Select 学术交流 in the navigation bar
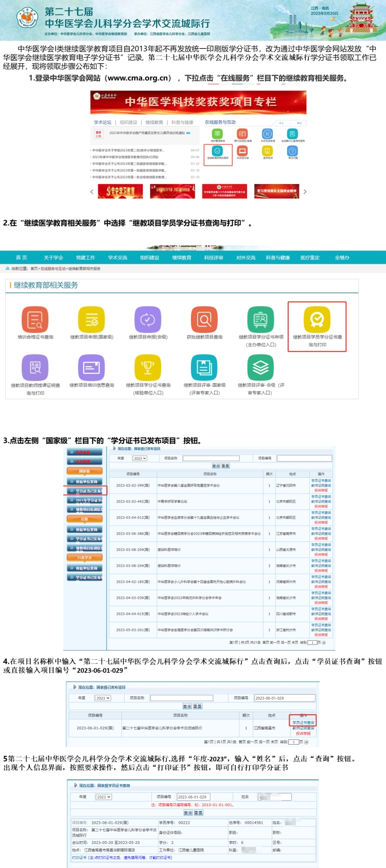386x868 pixels. point(117,258)
